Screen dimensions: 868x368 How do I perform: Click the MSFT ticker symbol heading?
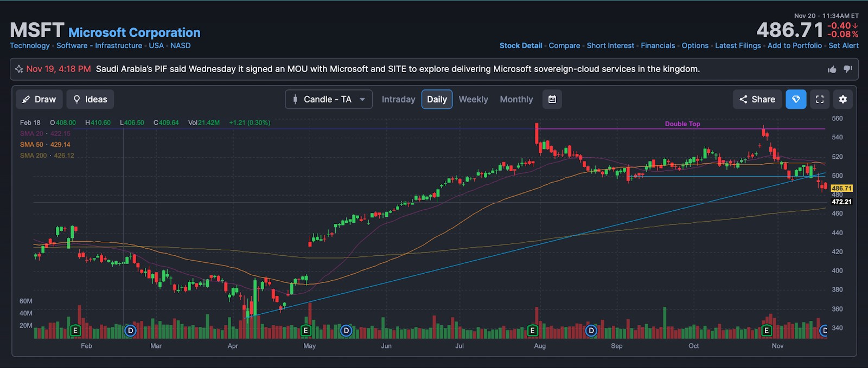(x=37, y=30)
